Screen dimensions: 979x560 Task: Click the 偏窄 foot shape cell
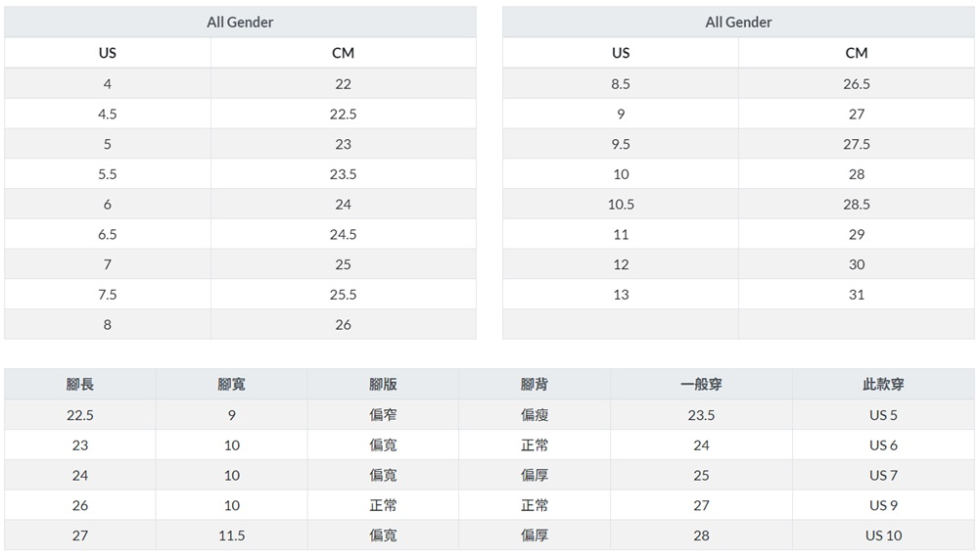click(x=383, y=415)
